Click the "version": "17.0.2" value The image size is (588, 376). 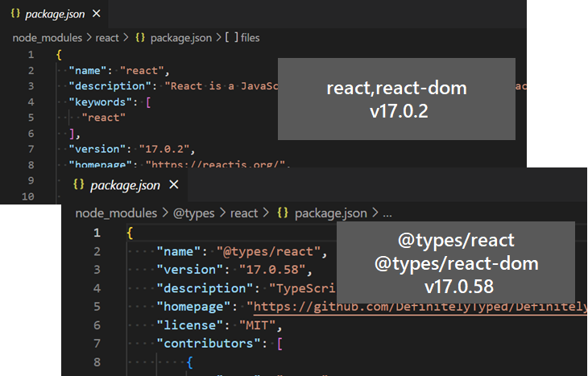[164, 149]
